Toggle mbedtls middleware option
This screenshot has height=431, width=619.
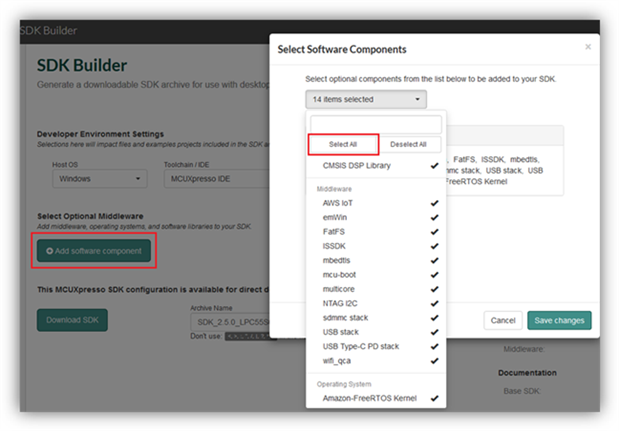[376, 260]
